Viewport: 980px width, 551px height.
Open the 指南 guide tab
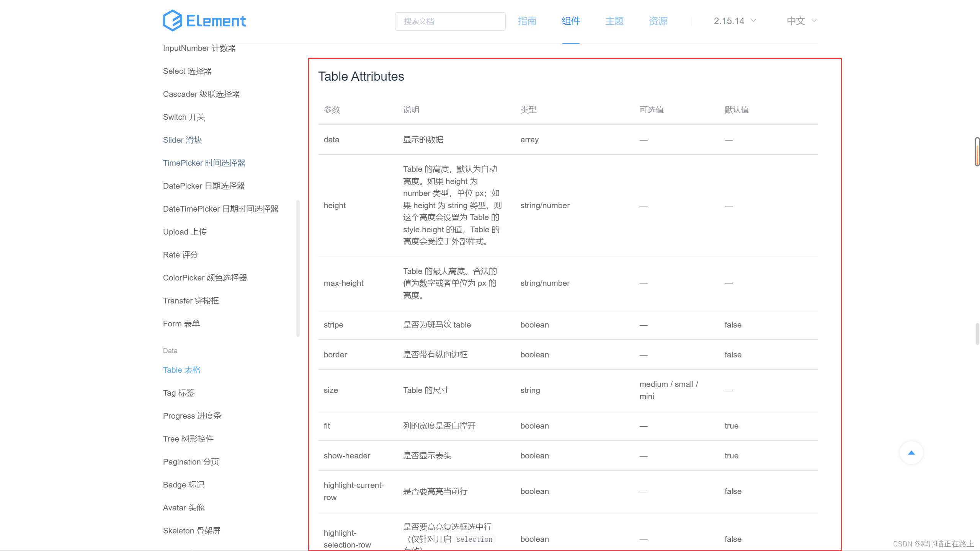[527, 21]
